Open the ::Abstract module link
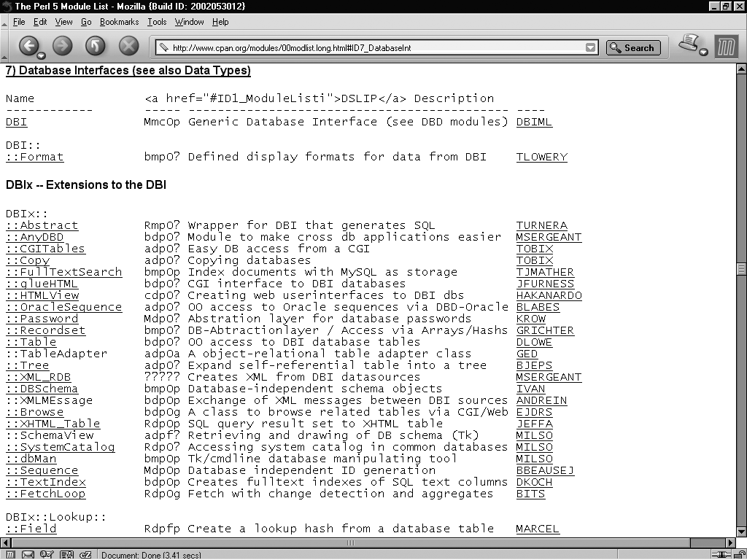The image size is (747, 560). (42, 226)
